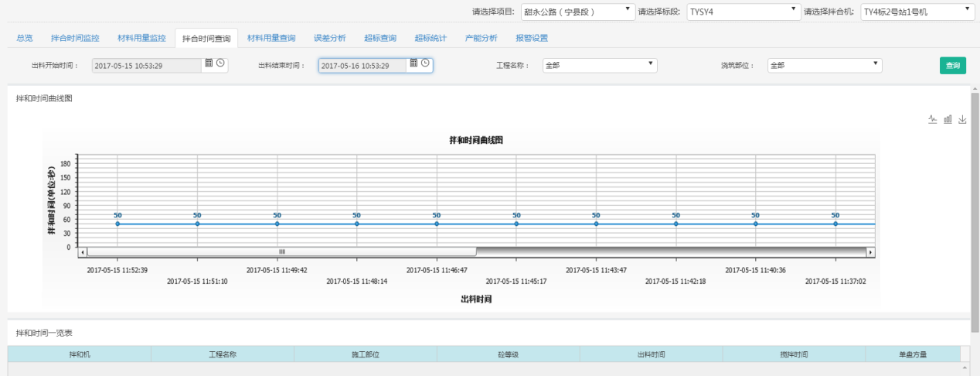Screen dimensions: 980x376
Task: Switch chart to bar chart view
Action: 948,120
